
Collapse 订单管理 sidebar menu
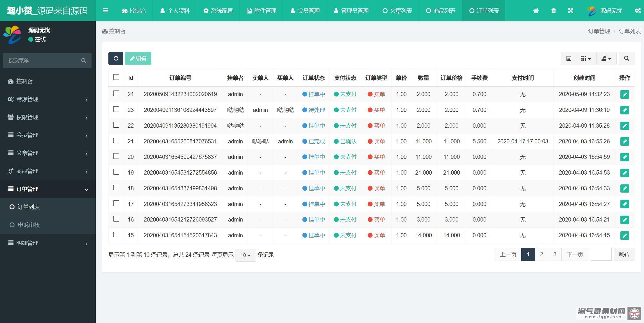(x=48, y=189)
